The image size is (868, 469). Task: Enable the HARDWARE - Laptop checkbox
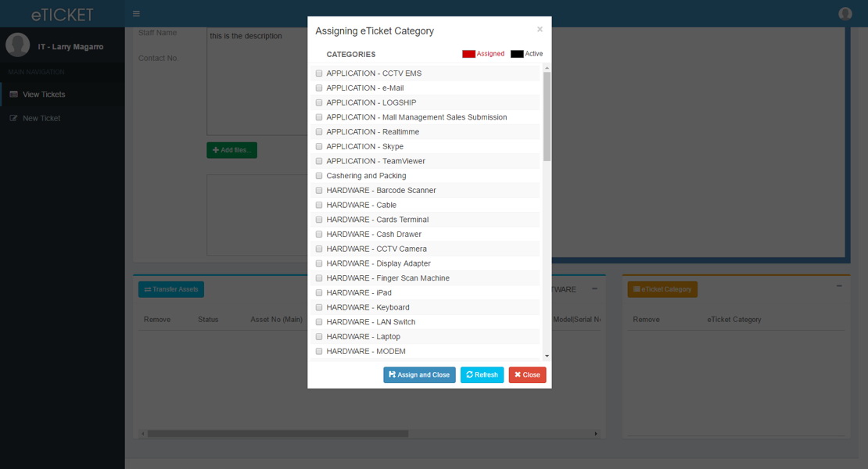[319, 336]
